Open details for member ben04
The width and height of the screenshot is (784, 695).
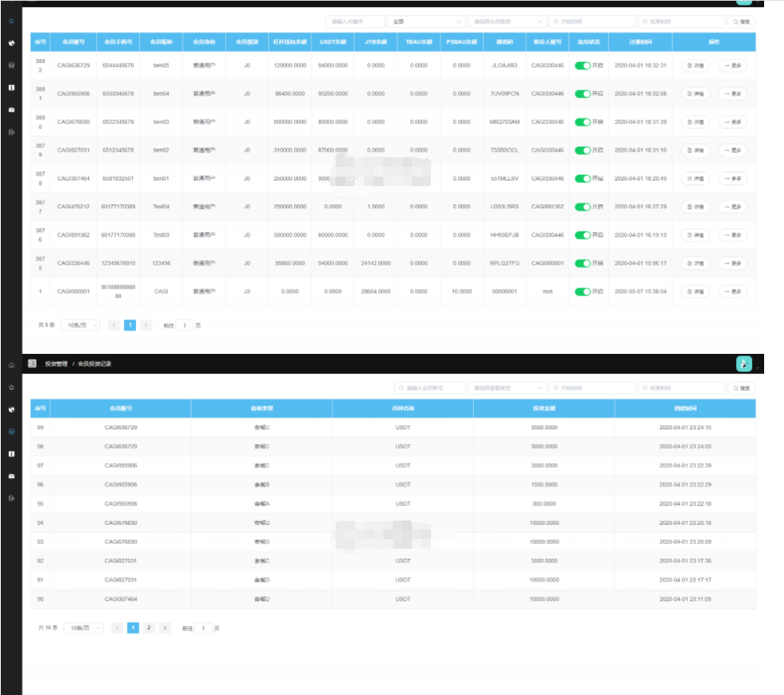tap(695, 94)
